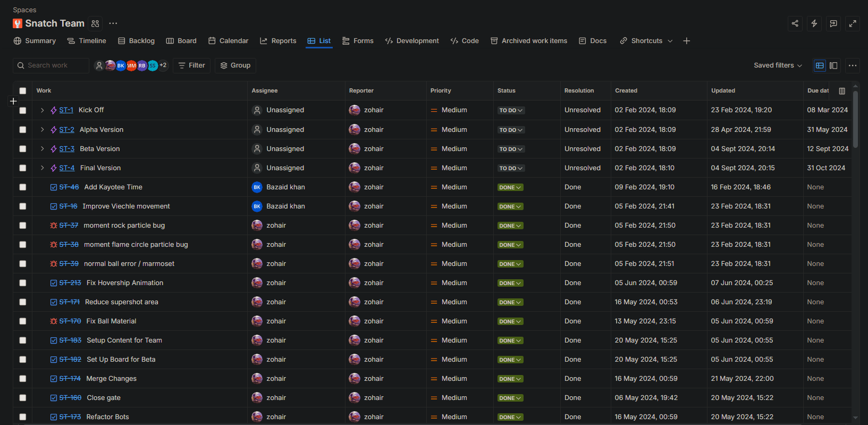Screen dimensions: 868x425
Task: Click the vertical scrollbar of the list
Action: (x=855, y=120)
